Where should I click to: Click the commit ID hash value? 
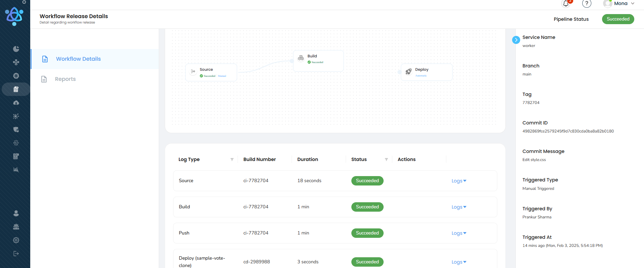click(568, 131)
